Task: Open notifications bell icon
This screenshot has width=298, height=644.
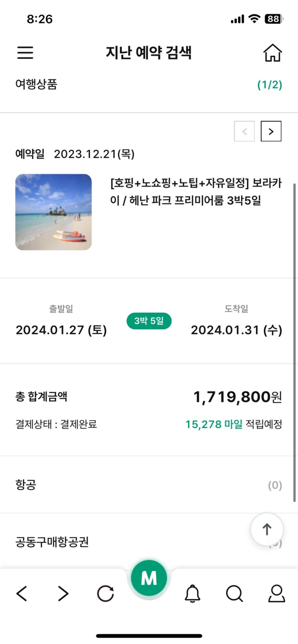Action: pyautogui.click(x=192, y=593)
